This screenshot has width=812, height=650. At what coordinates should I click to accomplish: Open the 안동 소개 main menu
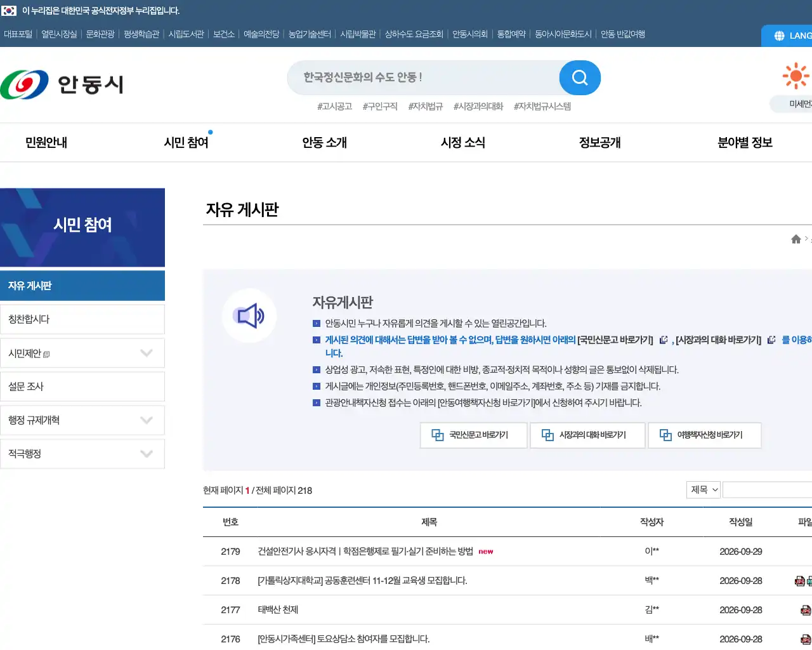point(324,143)
